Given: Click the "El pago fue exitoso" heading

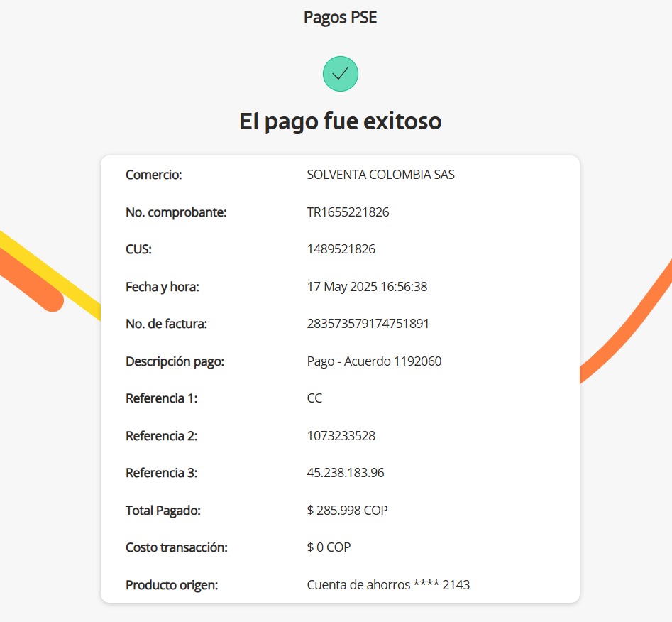Looking at the screenshot, I should pyautogui.click(x=340, y=121).
